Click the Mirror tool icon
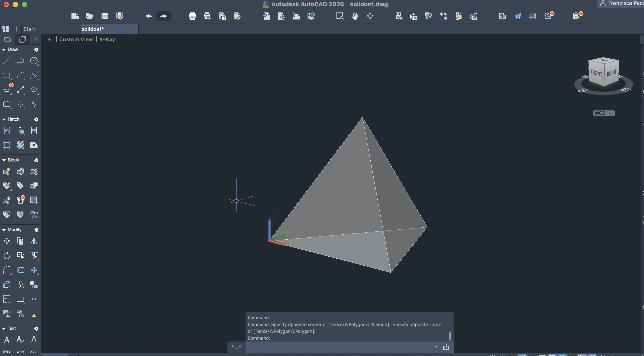Image resolution: width=644 pixels, height=356 pixels. [x=34, y=241]
